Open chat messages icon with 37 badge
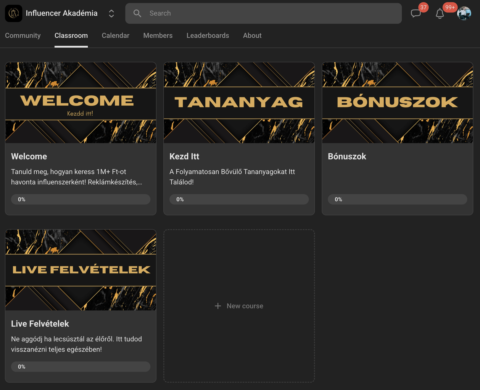 [416, 13]
